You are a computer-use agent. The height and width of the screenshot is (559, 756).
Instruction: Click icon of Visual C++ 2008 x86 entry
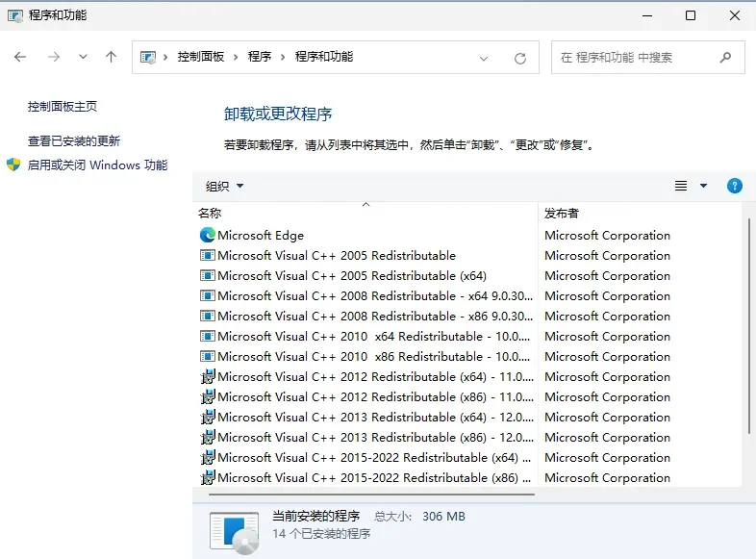point(208,317)
